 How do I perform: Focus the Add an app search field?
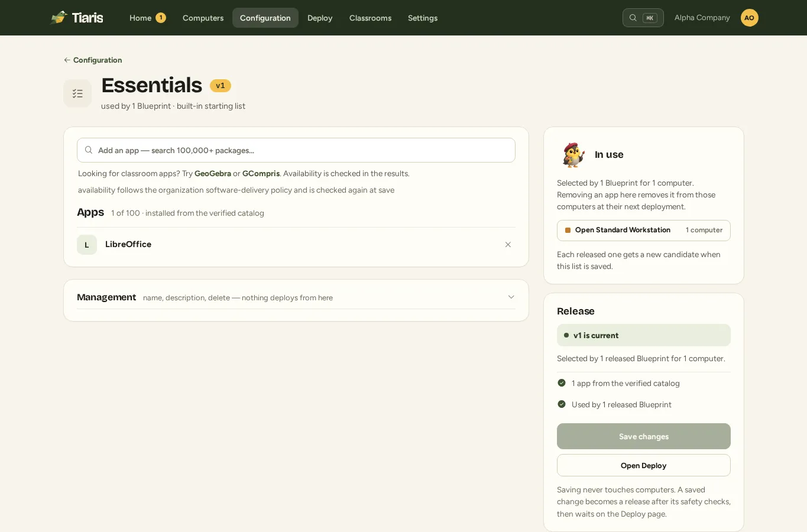point(296,150)
